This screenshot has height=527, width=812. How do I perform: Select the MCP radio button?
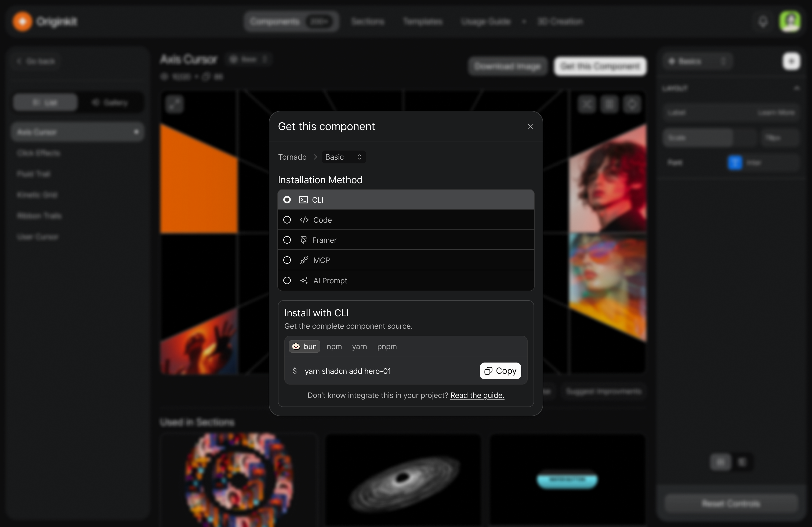[x=287, y=260]
